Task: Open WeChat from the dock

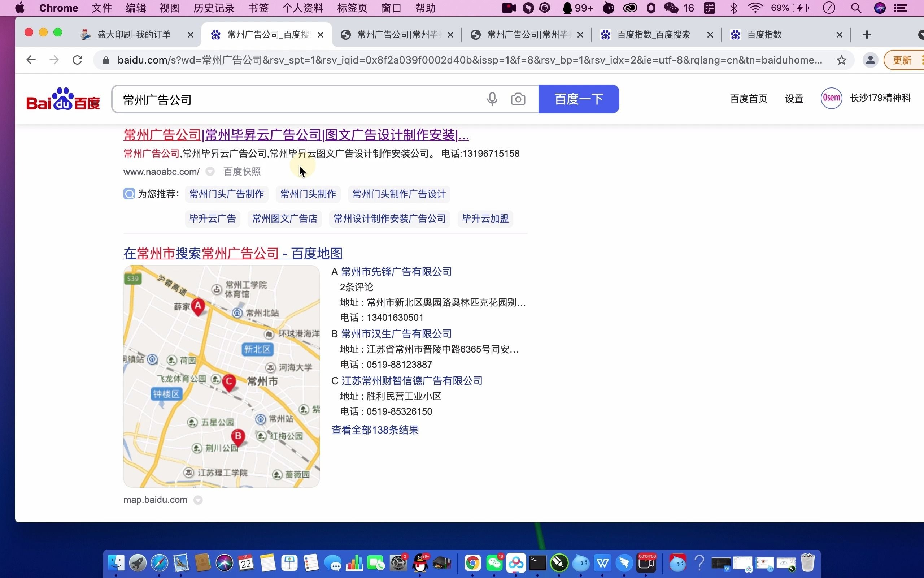Action: point(494,563)
